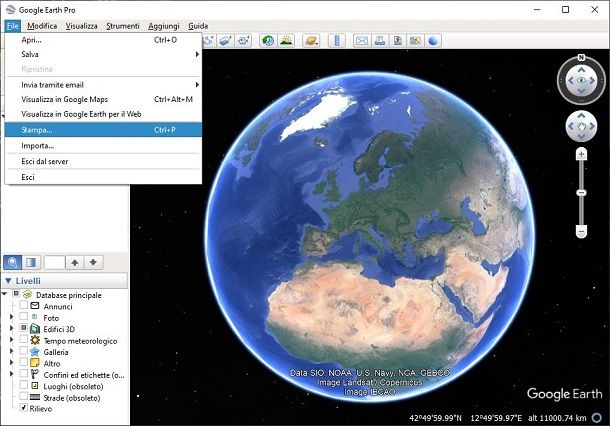Enable the Confini ed etichette checkbox
The height and width of the screenshot is (426, 610).
pyautogui.click(x=24, y=373)
